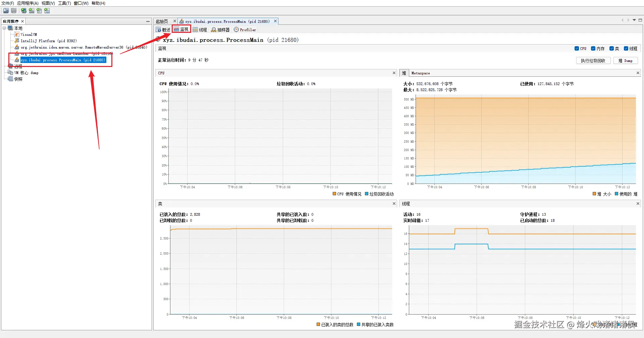Minimize the 应用程序 panel
This screenshot has width=644, height=338.
(x=148, y=21)
